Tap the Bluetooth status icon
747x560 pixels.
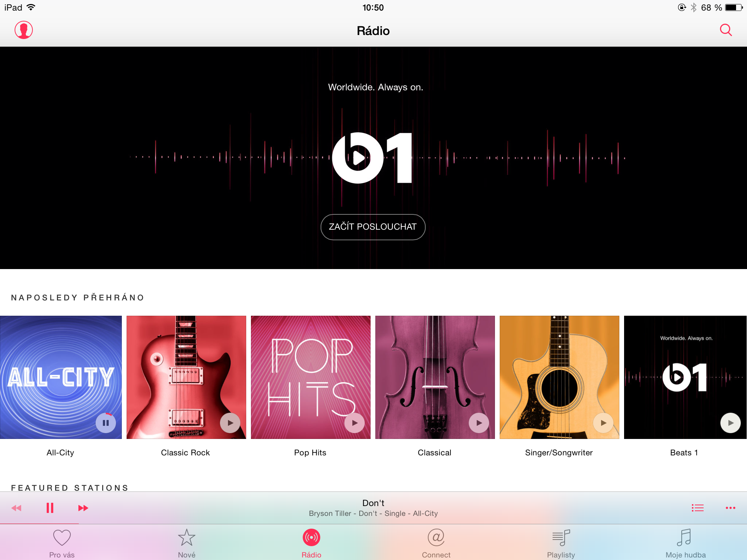pyautogui.click(x=693, y=7)
